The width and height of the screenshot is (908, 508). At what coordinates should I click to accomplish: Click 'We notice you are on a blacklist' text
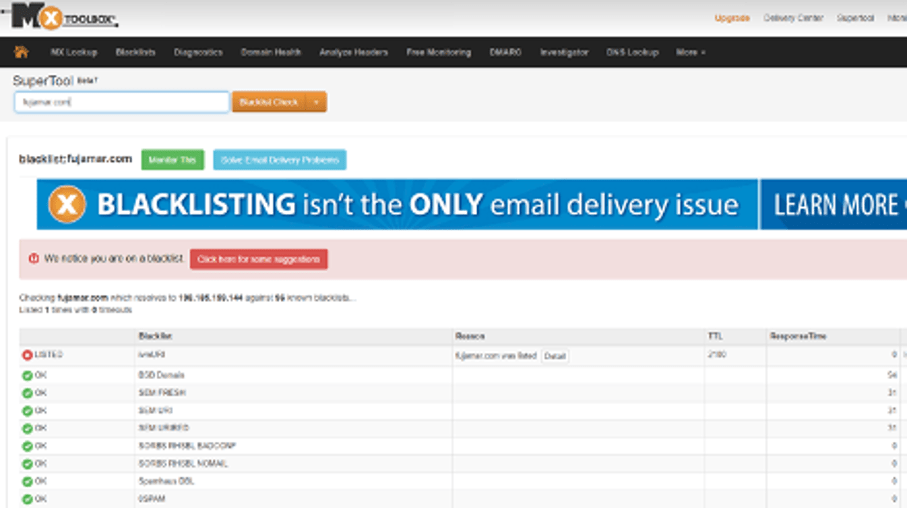tap(114, 258)
